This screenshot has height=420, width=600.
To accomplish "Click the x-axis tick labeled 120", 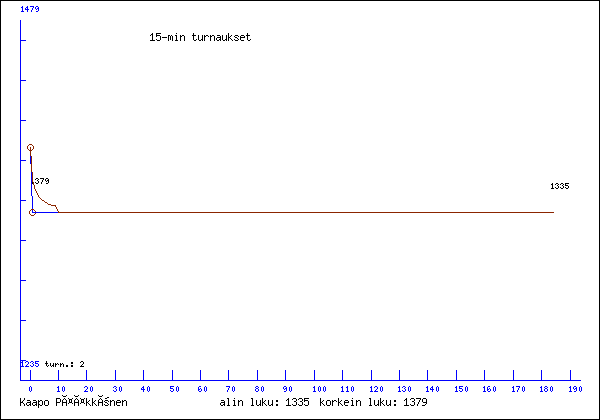I will (374, 388).
